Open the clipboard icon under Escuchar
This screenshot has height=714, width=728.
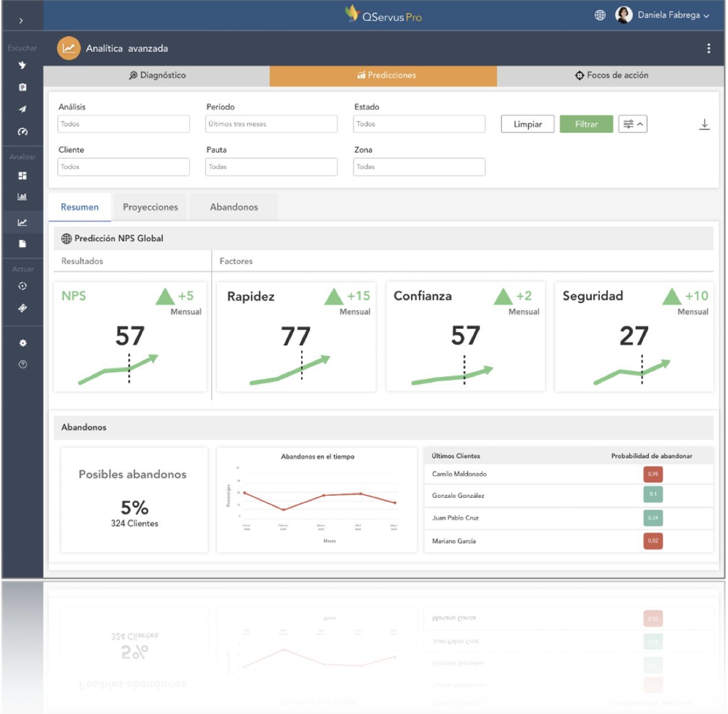(x=23, y=87)
